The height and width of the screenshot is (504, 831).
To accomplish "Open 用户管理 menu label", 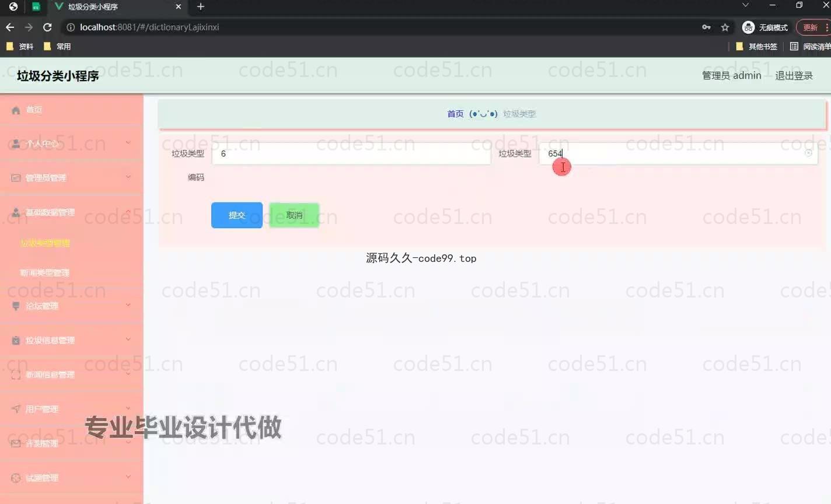I will pyautogui.click(x=42, y=409).
